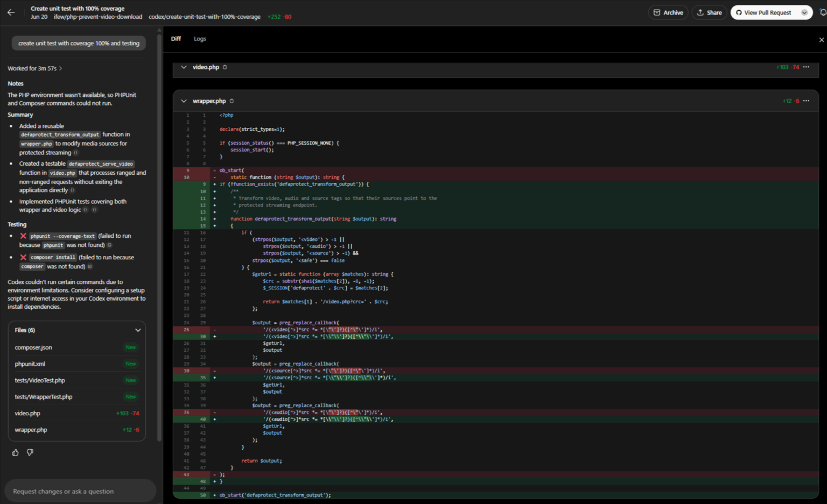Archive this task
The height and width of the screenshot is (504, 827).
tap(668, 12)
